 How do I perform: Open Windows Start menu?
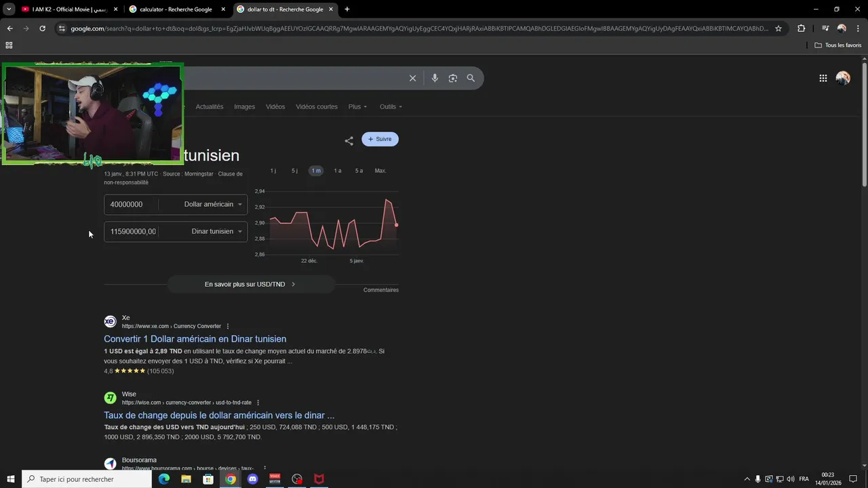coord(11,479)
